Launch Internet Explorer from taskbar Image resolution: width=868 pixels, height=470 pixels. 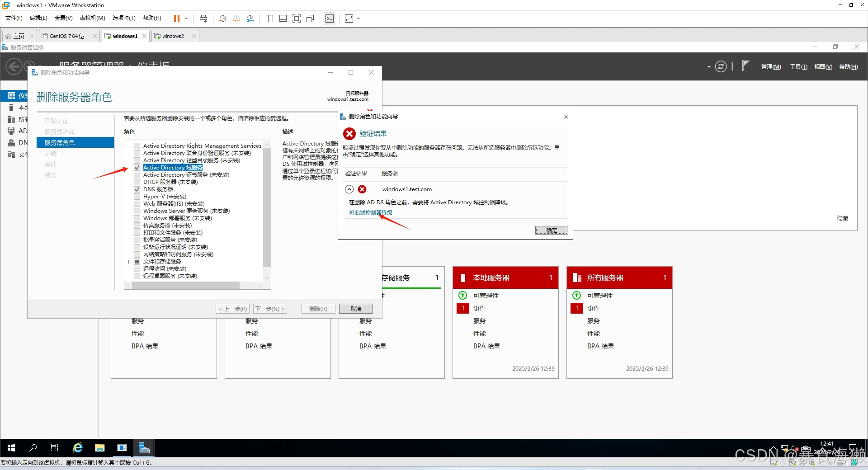coord(78,448)
